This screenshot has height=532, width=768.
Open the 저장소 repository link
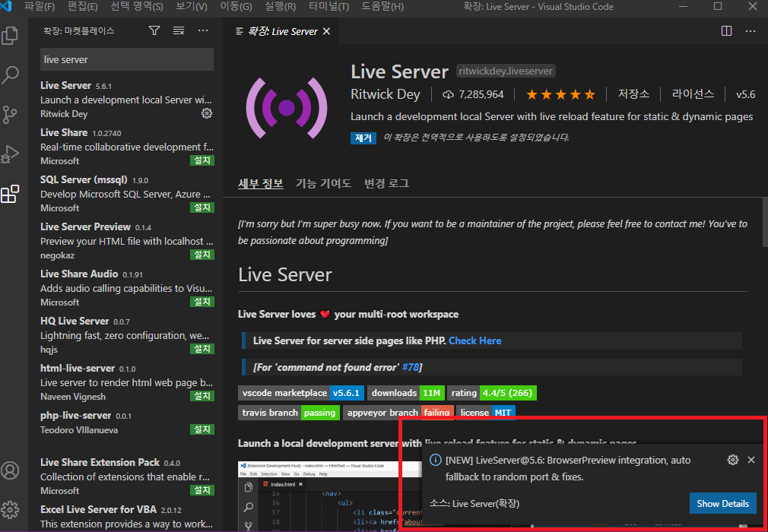click(x=633, y=94)
